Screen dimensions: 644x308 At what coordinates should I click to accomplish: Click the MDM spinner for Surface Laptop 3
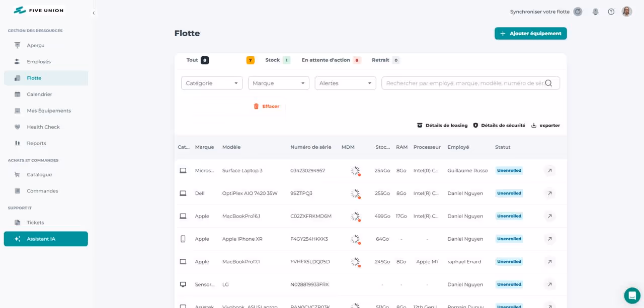click(x=356, y=171)
